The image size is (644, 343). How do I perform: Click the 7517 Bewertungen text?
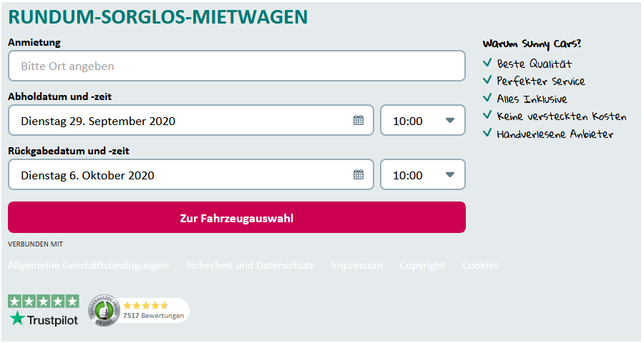coord(153,315)
